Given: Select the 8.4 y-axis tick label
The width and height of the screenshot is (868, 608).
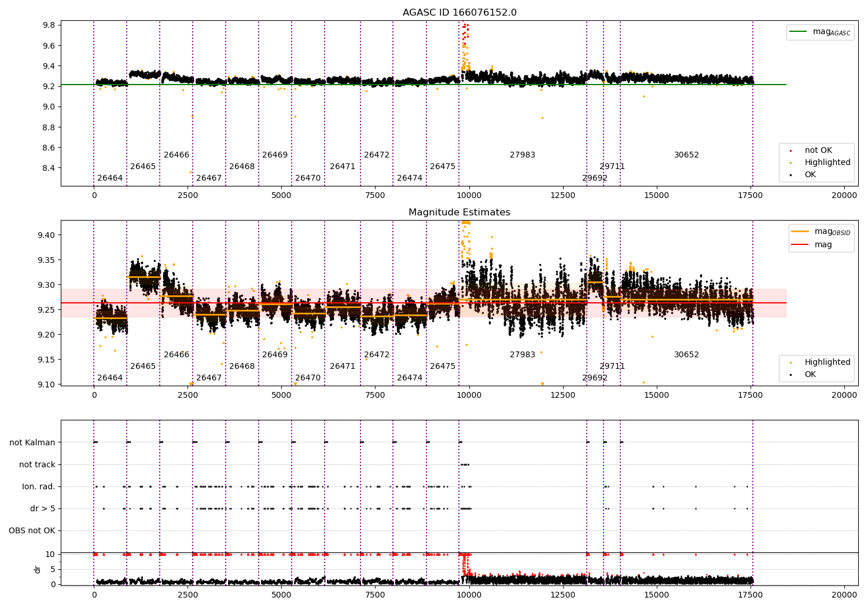Looking at the screenshot, I should point(49,169).
